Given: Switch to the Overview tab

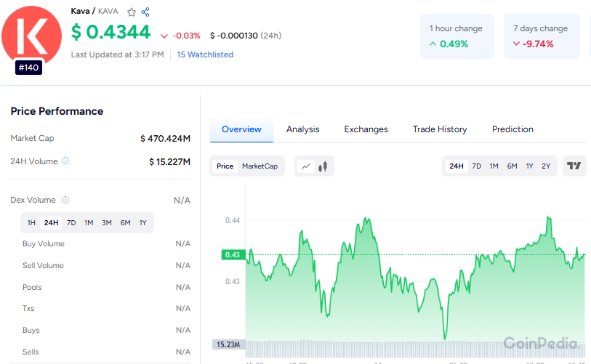Looking at the screenshot, I should pyautogui.click(x=241, y=129).
